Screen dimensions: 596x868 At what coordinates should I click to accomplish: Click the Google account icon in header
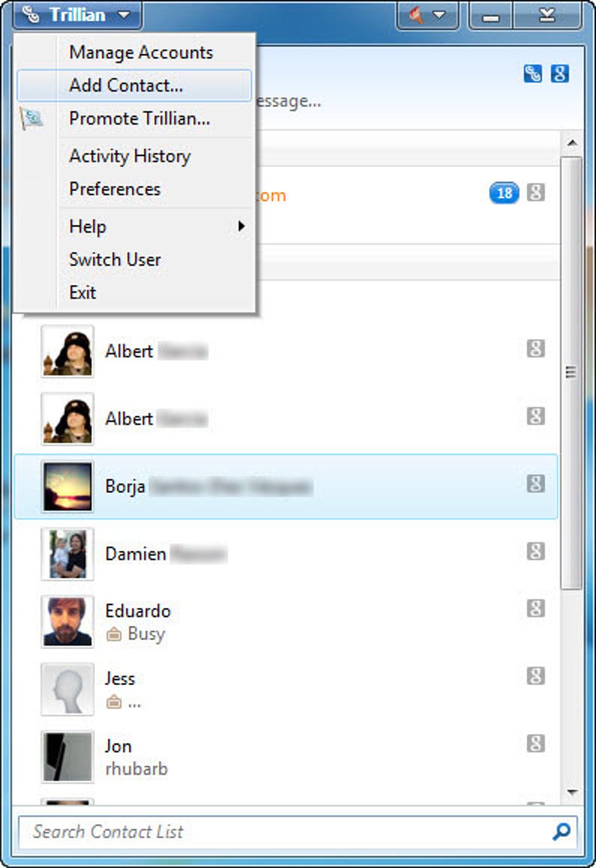[560, 74]
